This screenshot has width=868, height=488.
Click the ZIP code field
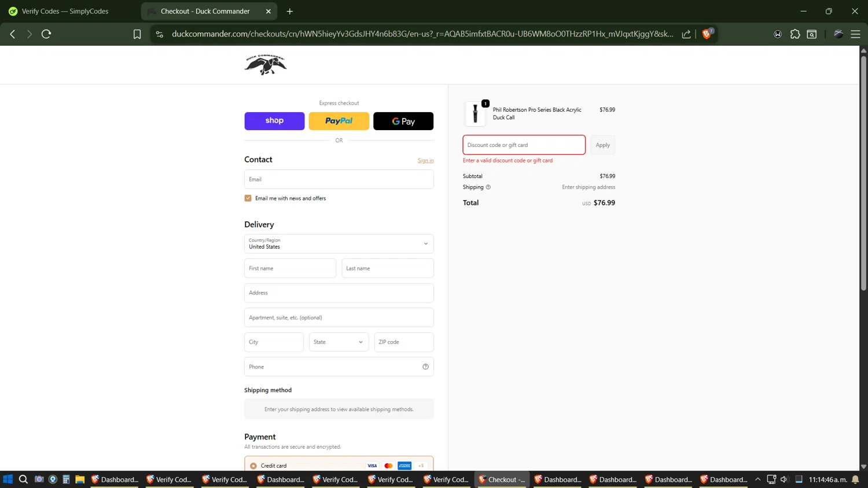[404, 342]
